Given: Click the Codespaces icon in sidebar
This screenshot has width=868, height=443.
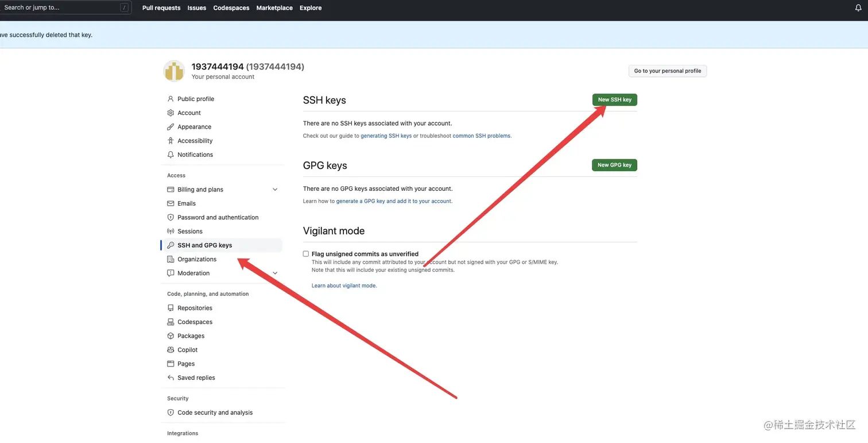Looking at the screenshot, I should [x=170, y=322].
